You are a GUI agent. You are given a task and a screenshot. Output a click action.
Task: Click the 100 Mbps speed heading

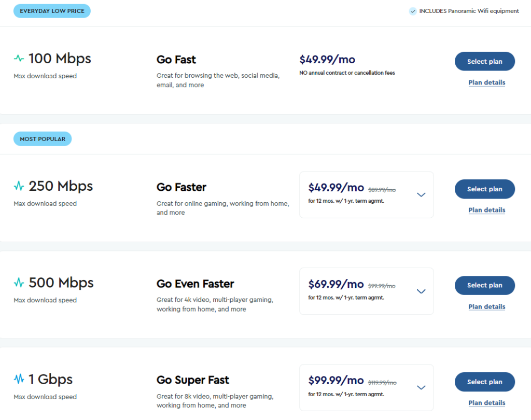click(x=60, y=59)
